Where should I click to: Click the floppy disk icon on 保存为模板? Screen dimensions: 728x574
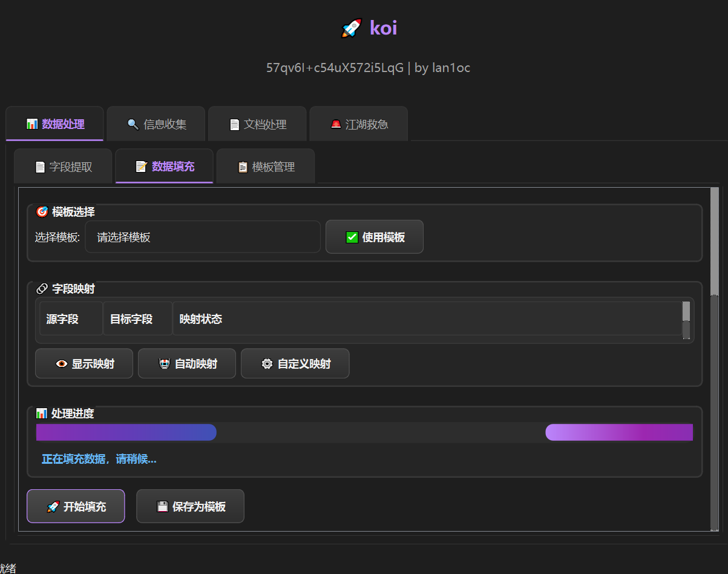click(162, 506)
